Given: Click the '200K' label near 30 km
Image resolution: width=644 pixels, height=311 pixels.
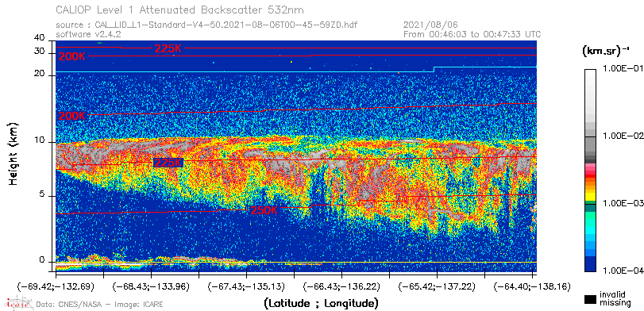Looking at the screenshot, I should click(x=72, y=57).
